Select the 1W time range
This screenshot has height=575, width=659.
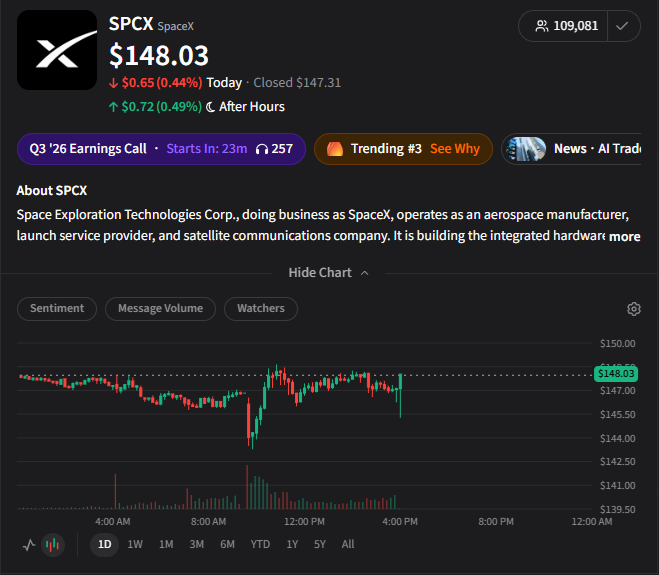(135, 545)
